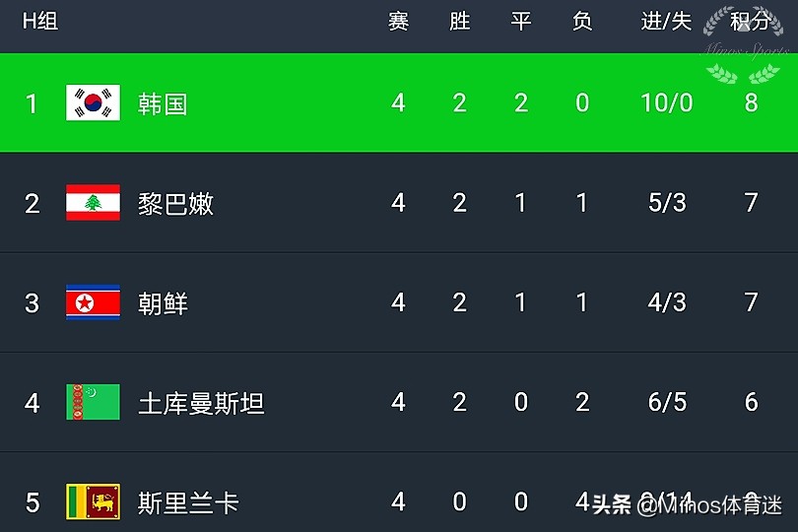This screenshot has width=798, height=532.
Task: Open the 黎巴嫩 team name
Action: click(x=175, y=204)
